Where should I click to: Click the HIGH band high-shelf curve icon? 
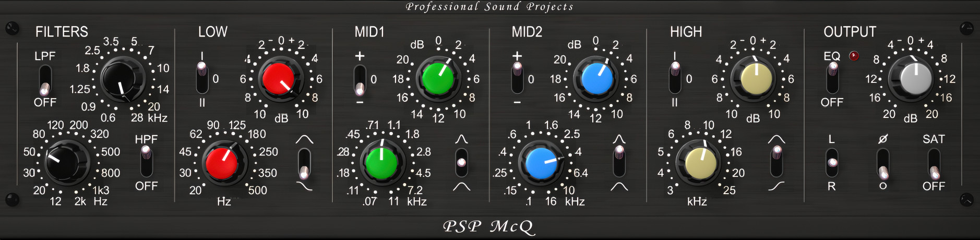pos(776,186)
